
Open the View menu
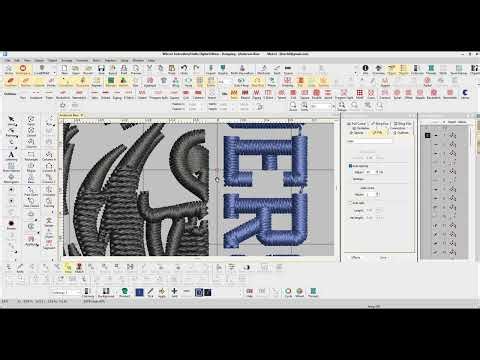[x=28, y=60]
